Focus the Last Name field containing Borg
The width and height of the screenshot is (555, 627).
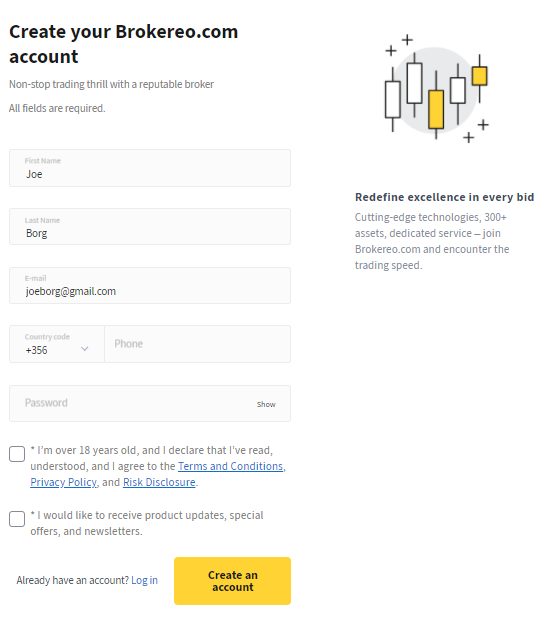tap(150, 227)
